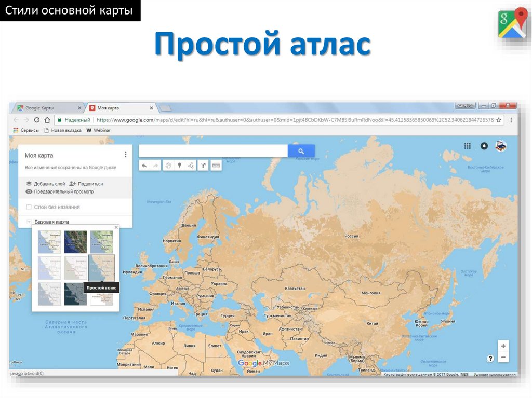Select the Draw line tool
Image resolution: width=532 pixels, height=398 pixels.
(x=191, y=166)
